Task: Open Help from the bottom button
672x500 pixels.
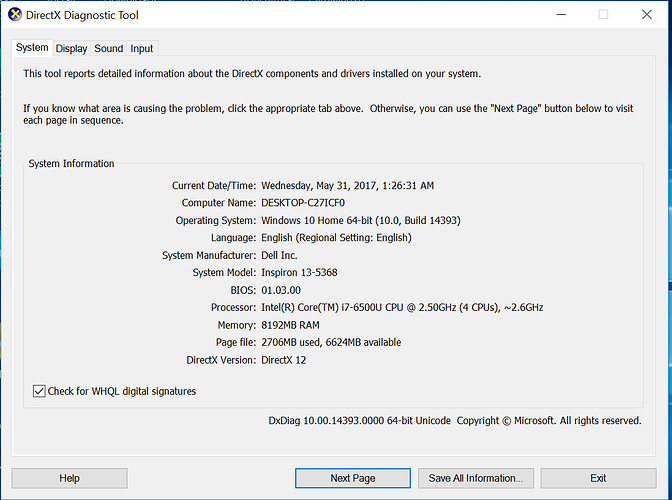Action: [x=69, y=478]
